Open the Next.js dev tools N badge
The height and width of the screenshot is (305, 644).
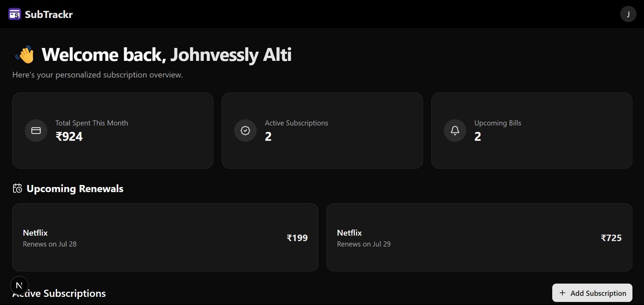[x=19, y=285]
